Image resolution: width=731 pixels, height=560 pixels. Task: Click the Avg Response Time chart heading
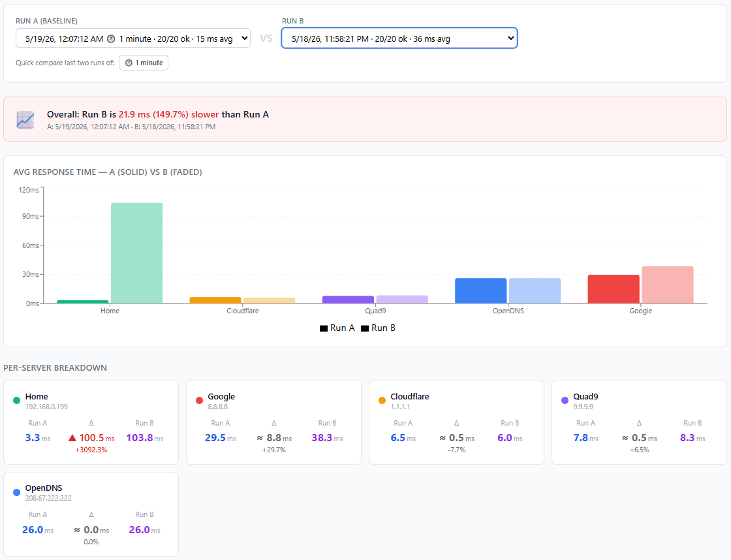pyautogui.click(x=108, y=172)
